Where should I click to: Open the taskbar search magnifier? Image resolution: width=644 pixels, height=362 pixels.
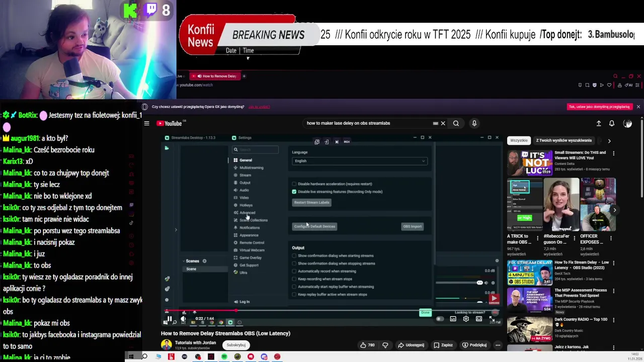pos(144,356)
